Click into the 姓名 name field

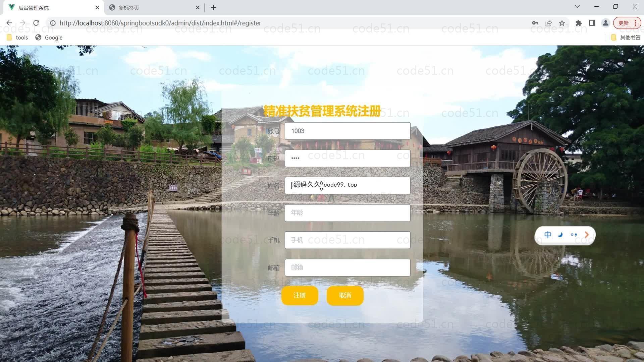(x=347, y=185)
